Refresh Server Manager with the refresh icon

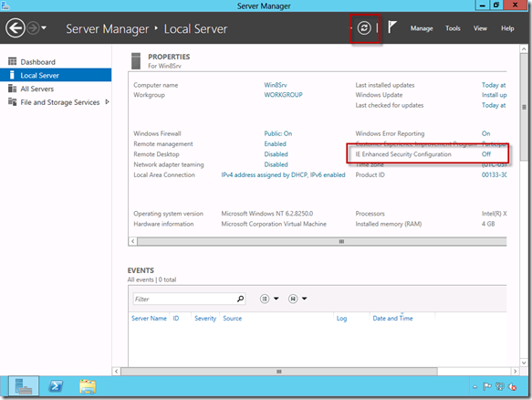coord(364,27)
